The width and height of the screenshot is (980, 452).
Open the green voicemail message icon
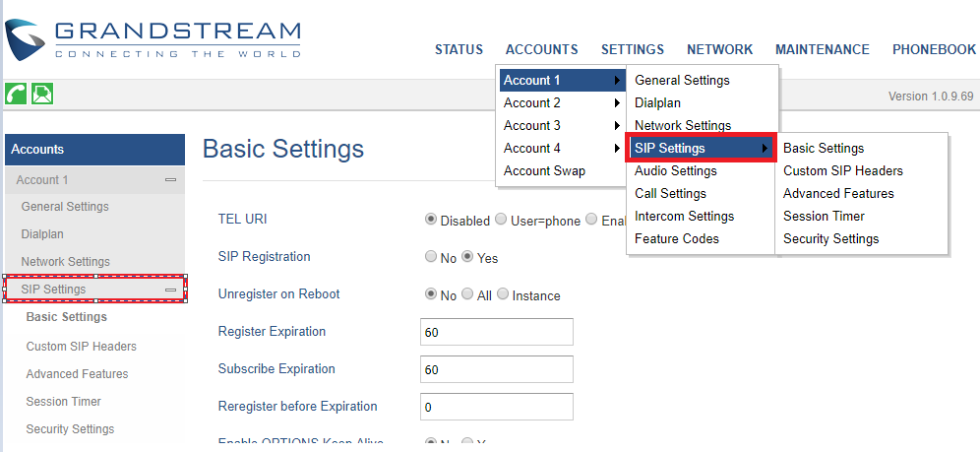[42, 94]
